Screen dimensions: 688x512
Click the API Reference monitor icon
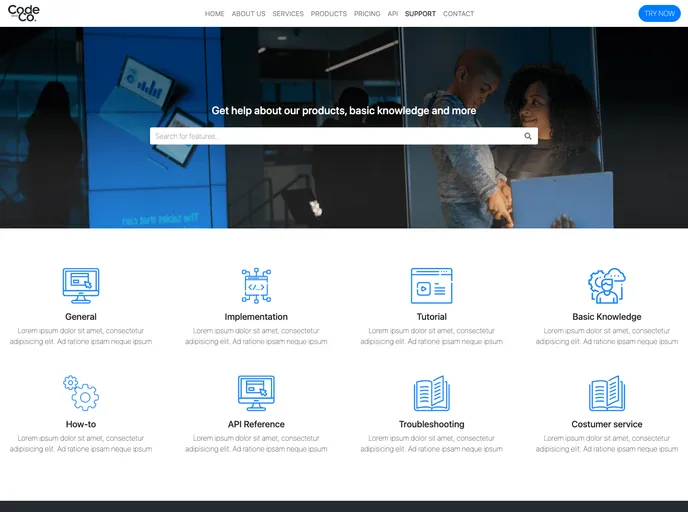pyautogui.click(x=256, y=393)
